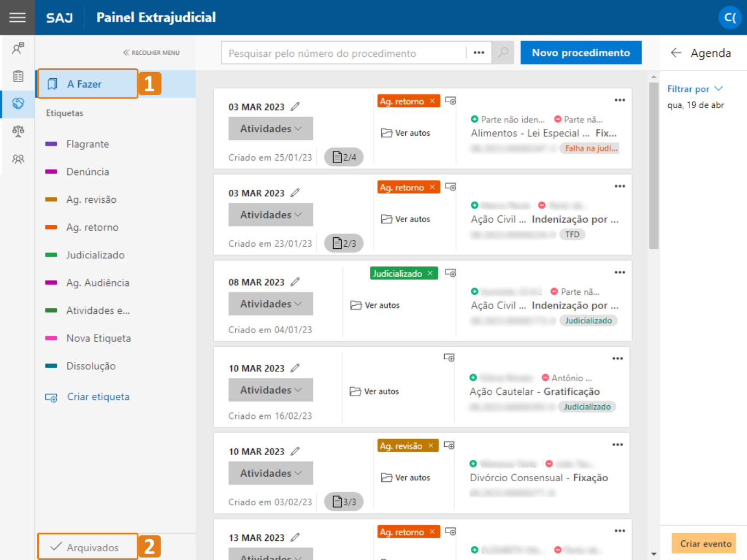The height and width of the screenshot is (560, 747).
Task: Open the clipboard list sidebar icon
Action: [x=18, y=76]
